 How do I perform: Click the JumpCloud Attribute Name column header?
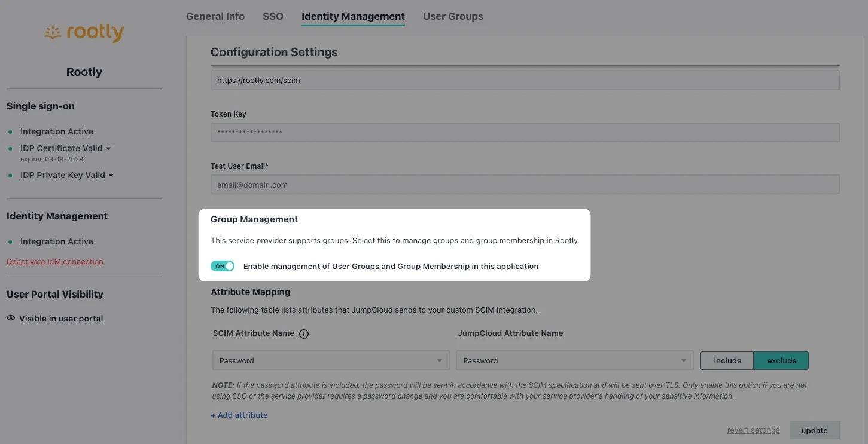(510, 333)
